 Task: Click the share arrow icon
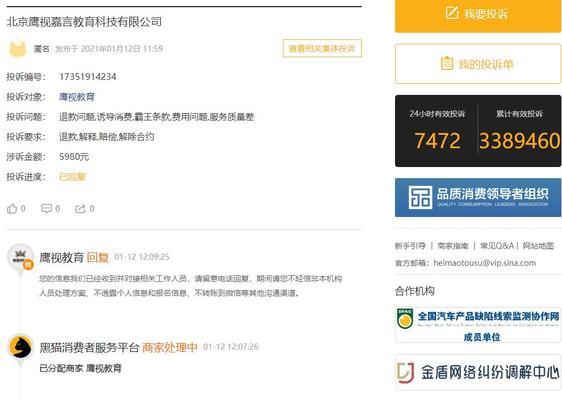(x=80, y=208)
